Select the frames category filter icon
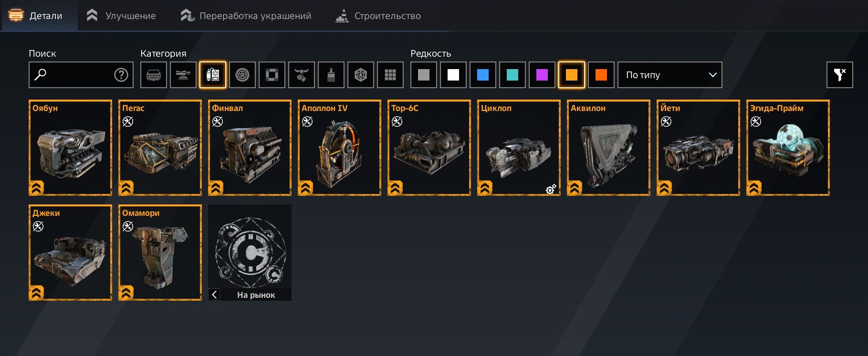Viewport: 868px width, 356px height. (272, 75)
